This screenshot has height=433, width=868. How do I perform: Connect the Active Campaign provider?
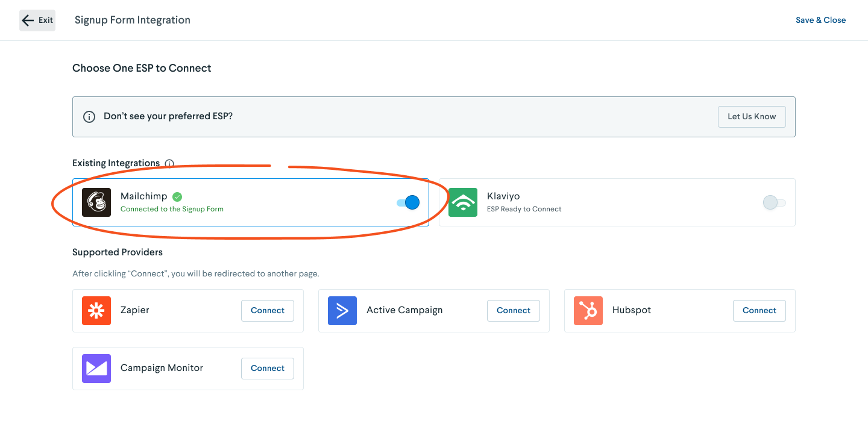coord(514,311)
